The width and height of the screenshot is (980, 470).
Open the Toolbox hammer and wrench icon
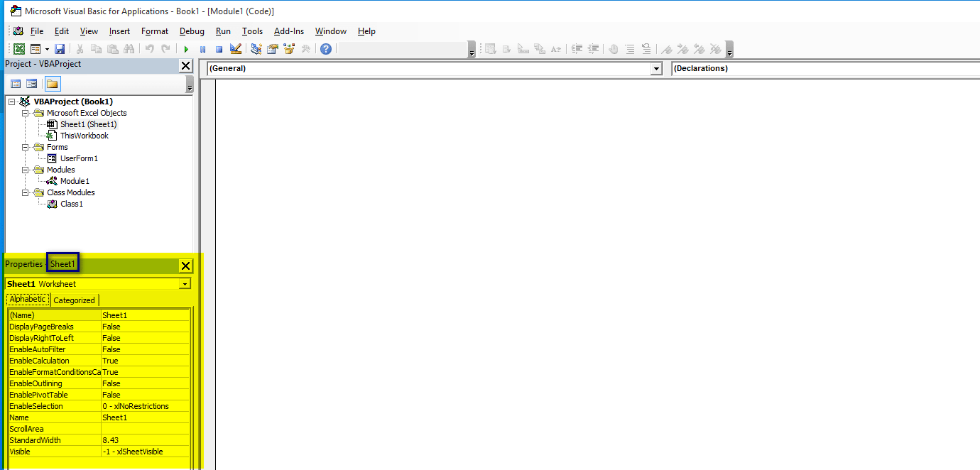pos(305,49)
